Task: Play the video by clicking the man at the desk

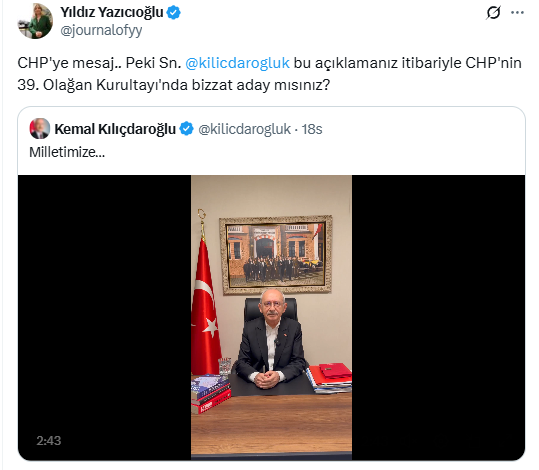Action: tap(271, 339)
